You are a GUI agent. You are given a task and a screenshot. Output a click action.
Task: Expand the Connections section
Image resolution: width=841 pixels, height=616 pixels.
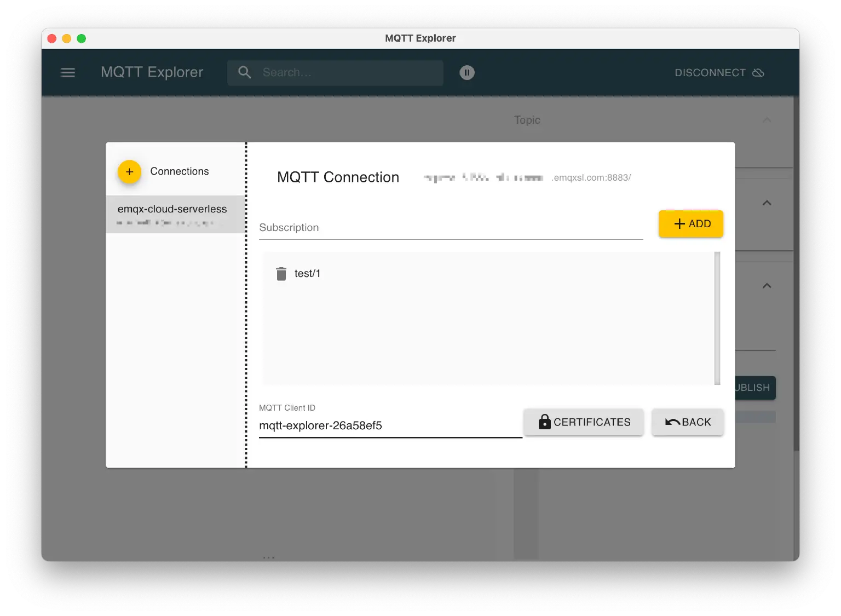(179, 171)
